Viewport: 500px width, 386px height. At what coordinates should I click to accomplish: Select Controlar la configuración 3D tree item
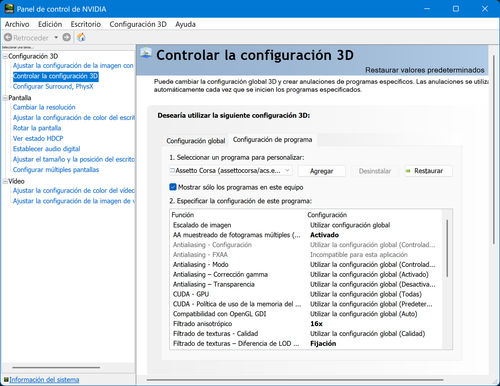[x=56, y=76]
